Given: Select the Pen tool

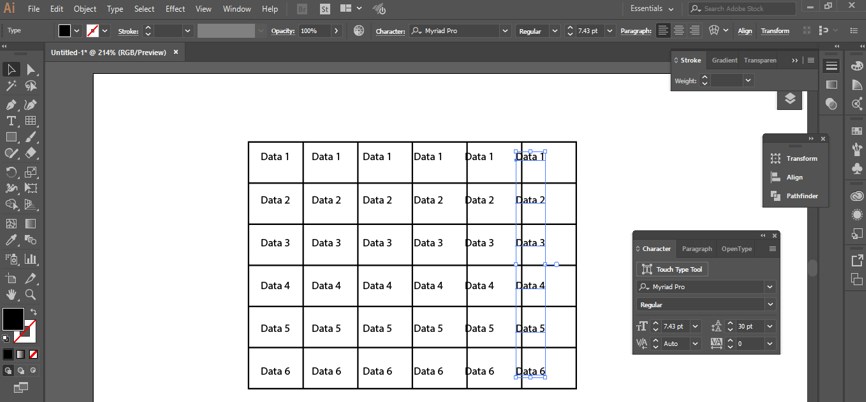Looking at the screenshot, I should tap(11, 104).
